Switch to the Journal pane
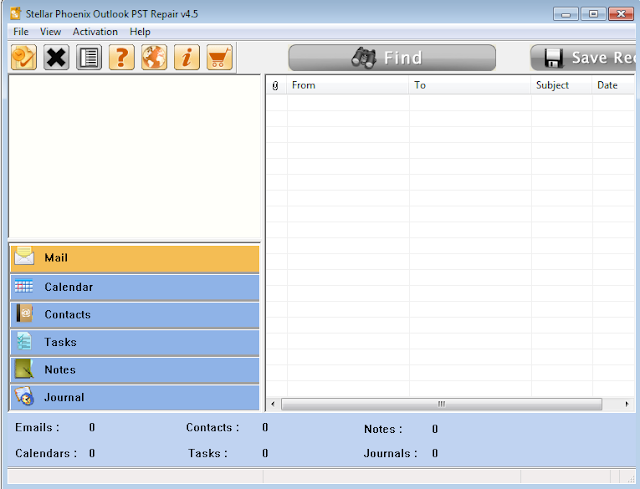The height and width of the screenshot is (489, 640). (135, 398)
